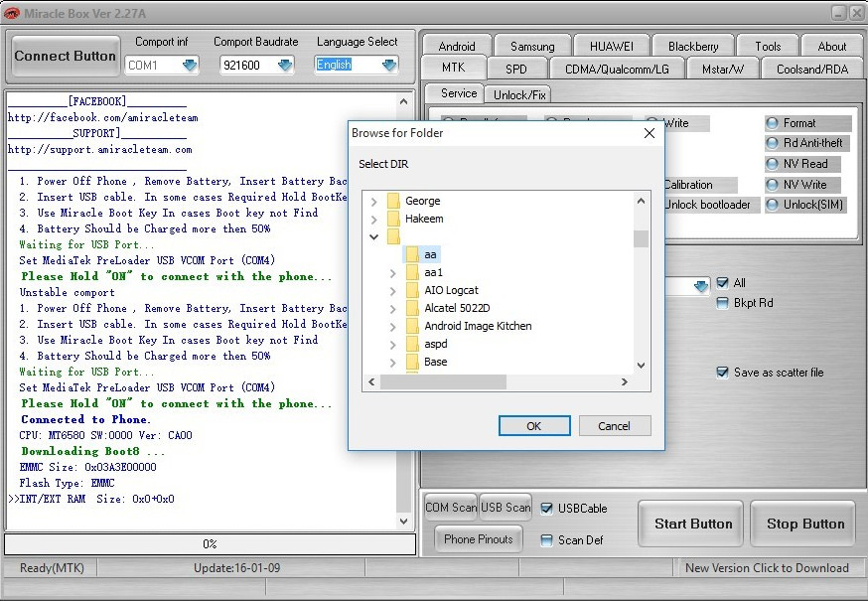
Task: Click the COM Scan button
Action: tap(451, 508)
